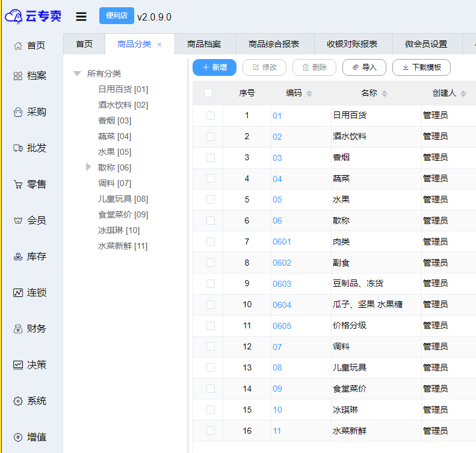Select 儿童玩具 [08] in category tree
476x453 pixels.
tap(123, 199)
